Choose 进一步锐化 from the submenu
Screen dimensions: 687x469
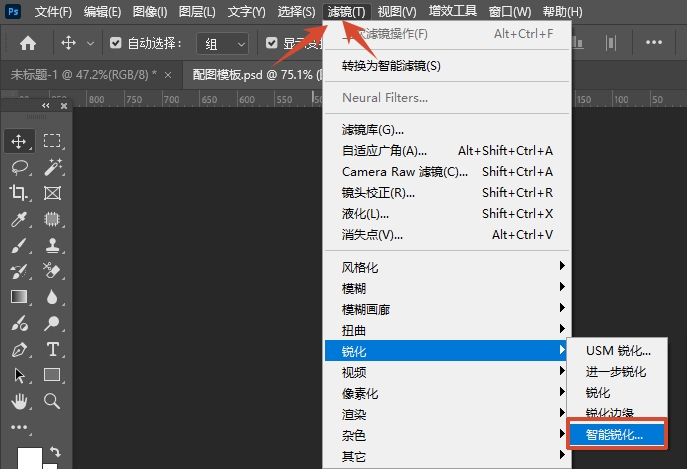pos(617,372)
